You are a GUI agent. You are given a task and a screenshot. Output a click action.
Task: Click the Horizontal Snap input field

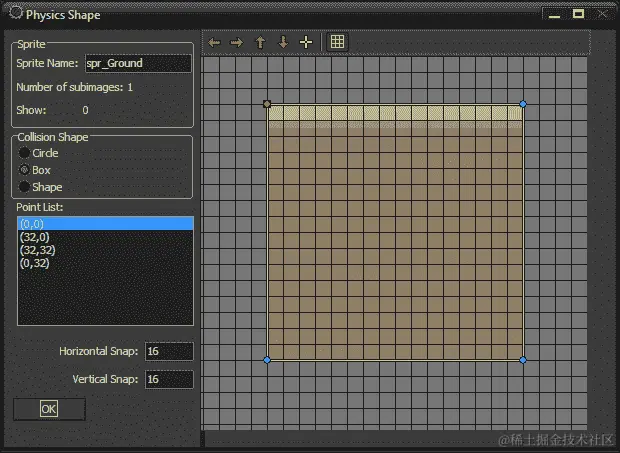click(x=169, y=351)
